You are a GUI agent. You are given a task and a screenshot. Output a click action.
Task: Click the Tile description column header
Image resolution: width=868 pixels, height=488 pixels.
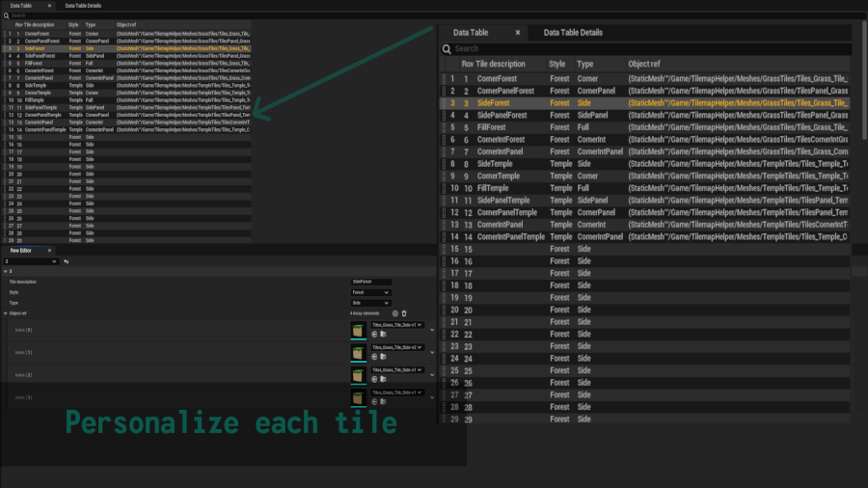point(500,64)
